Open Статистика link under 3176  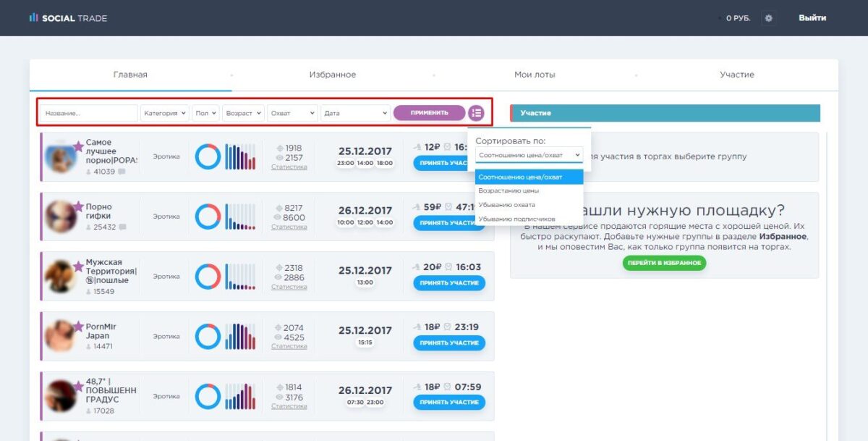(289, 406)
